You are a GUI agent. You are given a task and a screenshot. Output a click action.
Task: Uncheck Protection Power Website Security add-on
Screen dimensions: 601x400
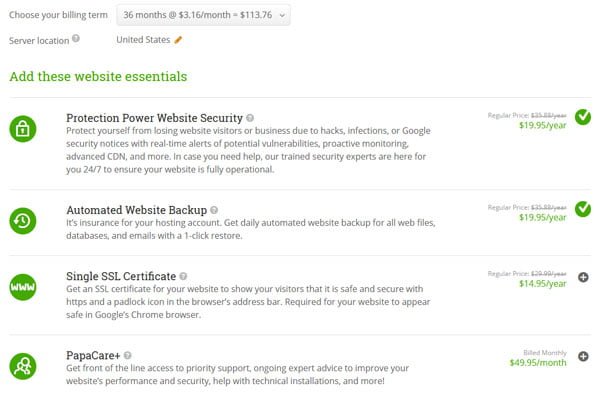point(583,117)
